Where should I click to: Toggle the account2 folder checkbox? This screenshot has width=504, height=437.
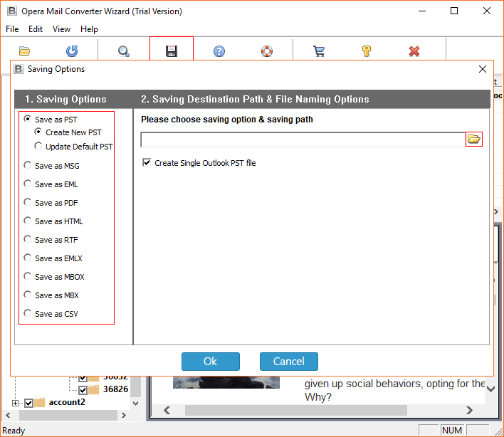(x=29, y=403)
